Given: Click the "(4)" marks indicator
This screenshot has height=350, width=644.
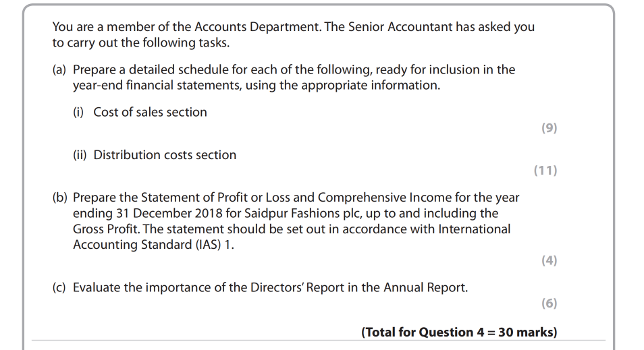Looking at the screenshot, I should point(549,260).
